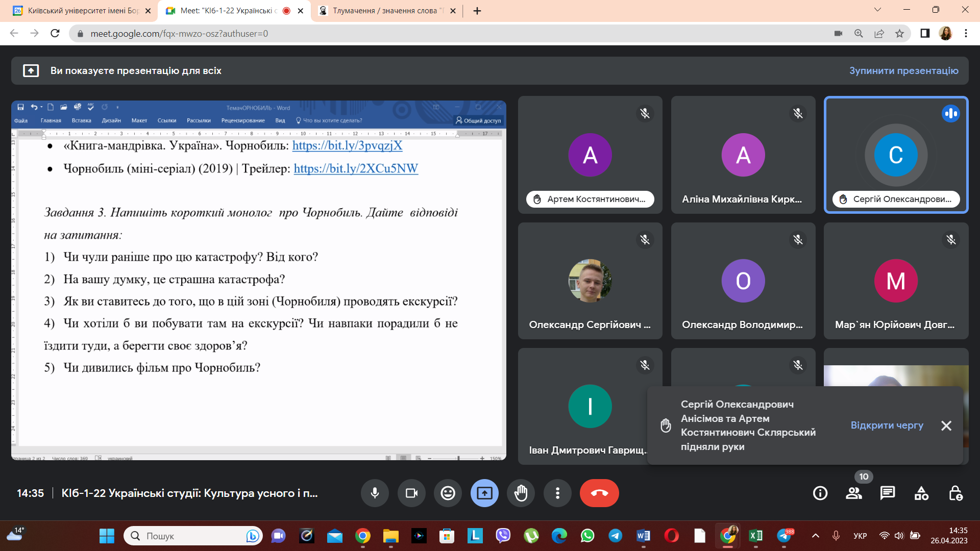
Task: Click the red leave call button
Action: point(599,493)
